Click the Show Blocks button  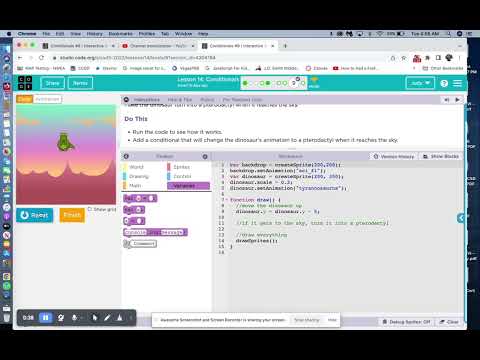pyautogui.click(x=441, y=156)
